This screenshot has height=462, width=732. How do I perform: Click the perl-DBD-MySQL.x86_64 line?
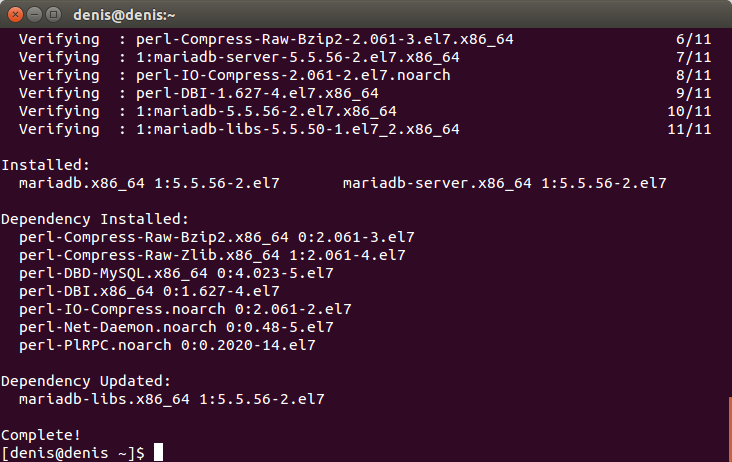(176, 273)
